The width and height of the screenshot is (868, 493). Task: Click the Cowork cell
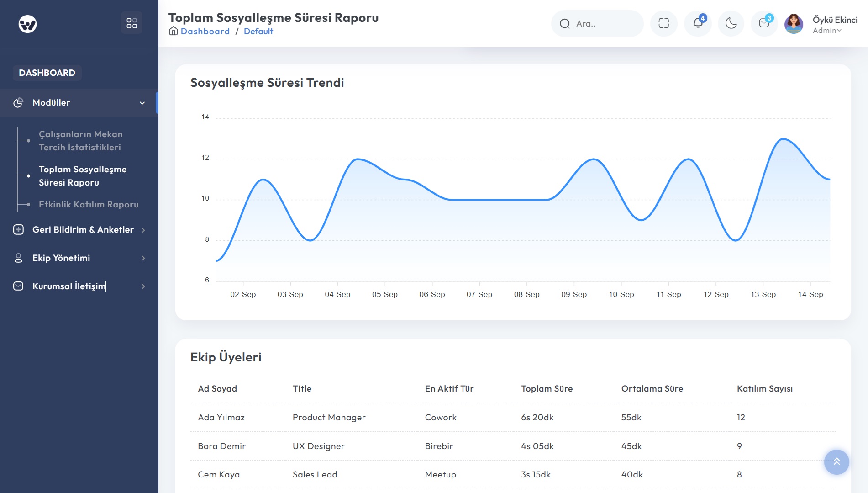pos(441,418)
